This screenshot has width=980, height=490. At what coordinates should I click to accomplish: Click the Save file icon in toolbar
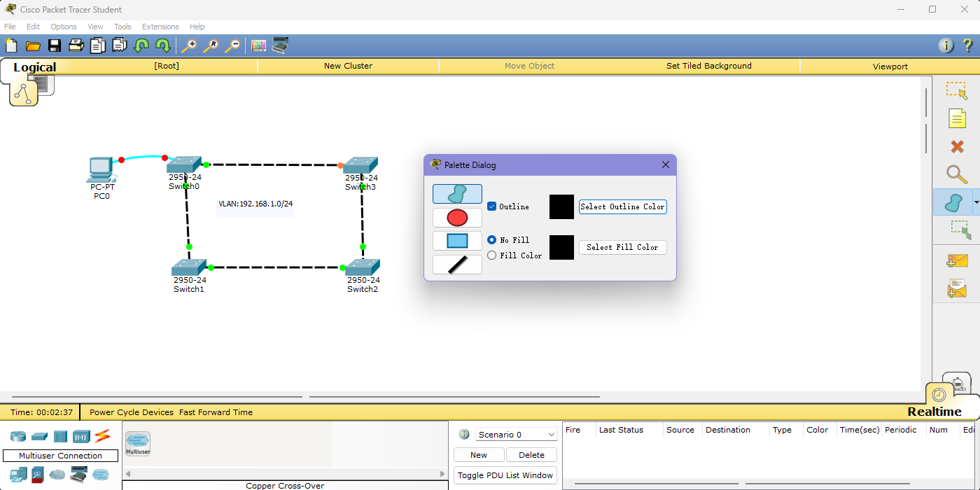[54, 45]
